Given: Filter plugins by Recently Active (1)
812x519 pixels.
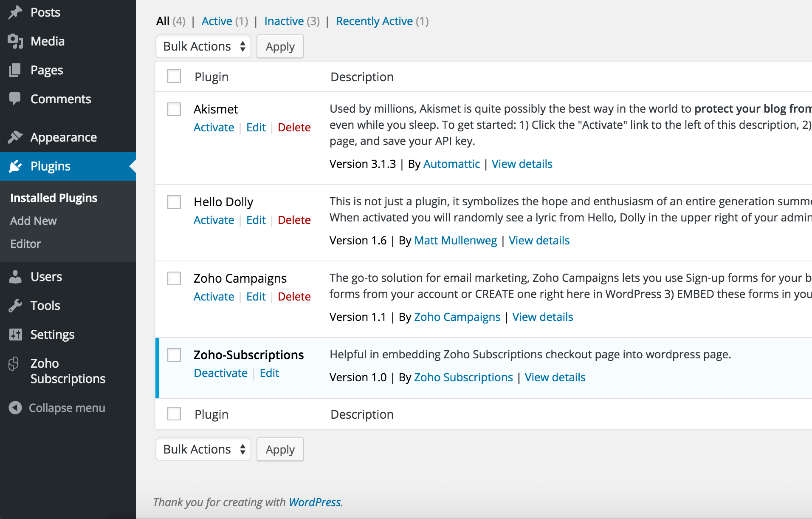Looking at the screenshot, I should point(382,21).
